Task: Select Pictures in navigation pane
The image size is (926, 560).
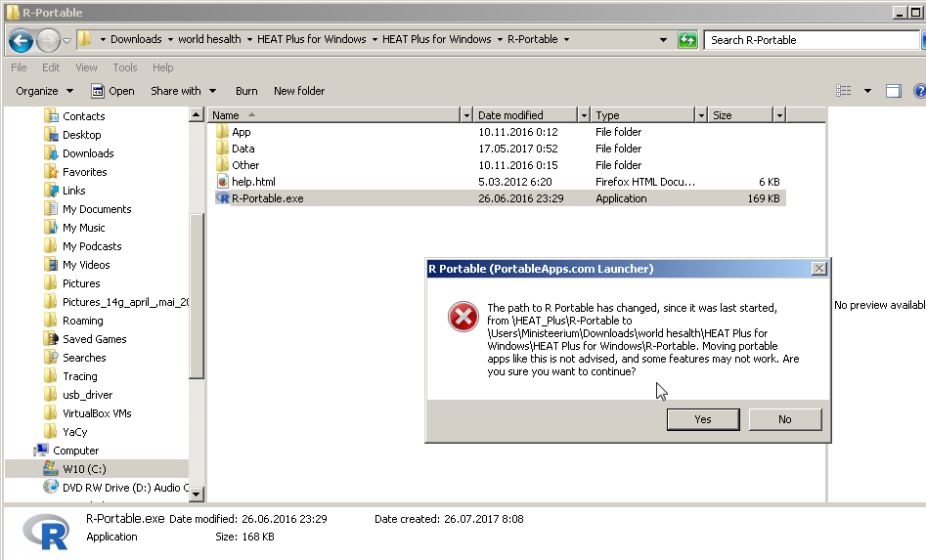Action: coord(81,283)
